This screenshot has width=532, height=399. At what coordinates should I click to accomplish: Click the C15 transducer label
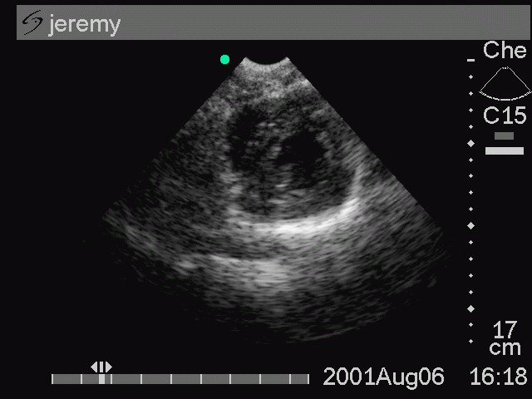click(505, 116)
